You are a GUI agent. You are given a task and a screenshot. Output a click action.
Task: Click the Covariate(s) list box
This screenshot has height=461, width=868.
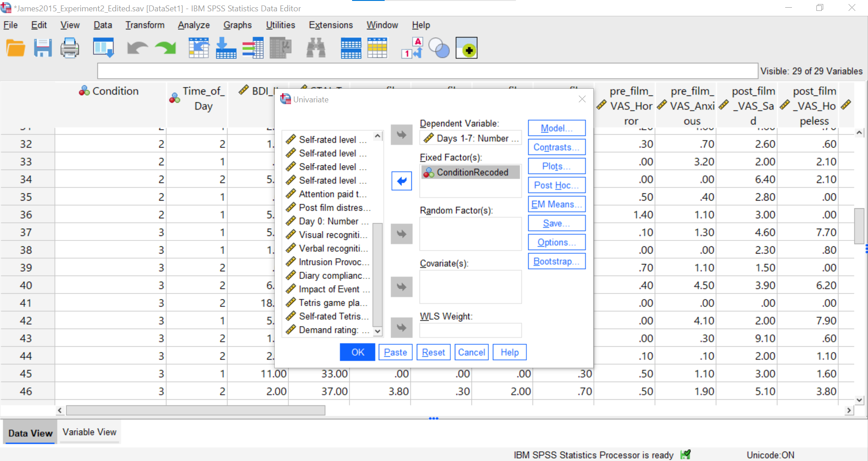click(471, 287)
